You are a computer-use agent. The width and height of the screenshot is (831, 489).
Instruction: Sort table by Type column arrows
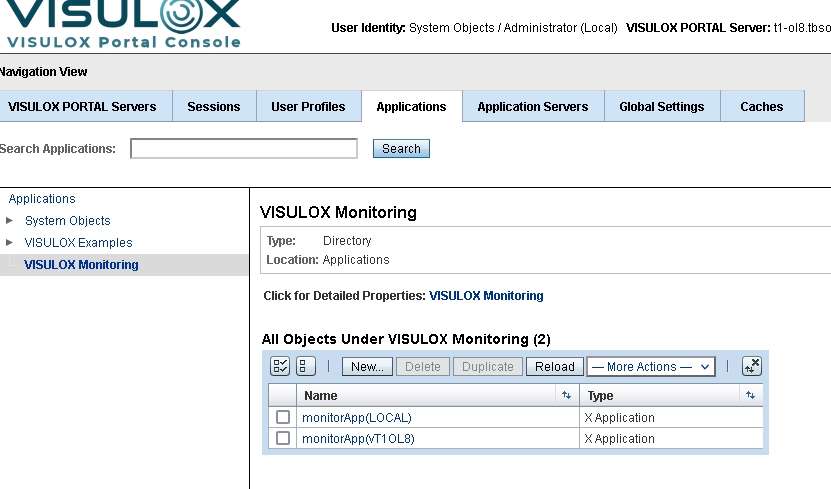point(750,396)
